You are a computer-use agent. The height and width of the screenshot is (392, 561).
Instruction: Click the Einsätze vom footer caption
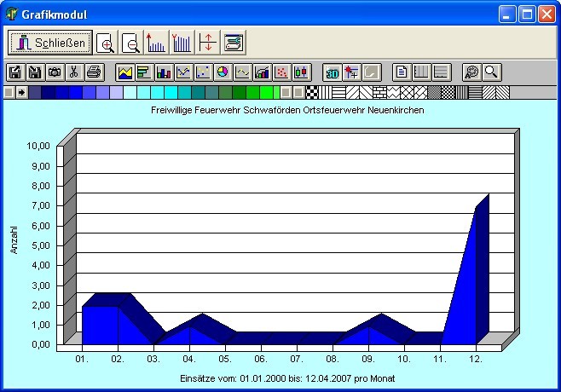point(287,378)
